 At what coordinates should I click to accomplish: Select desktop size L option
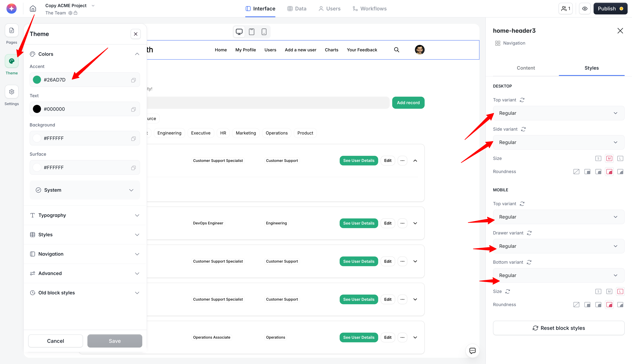coord(620,158)
